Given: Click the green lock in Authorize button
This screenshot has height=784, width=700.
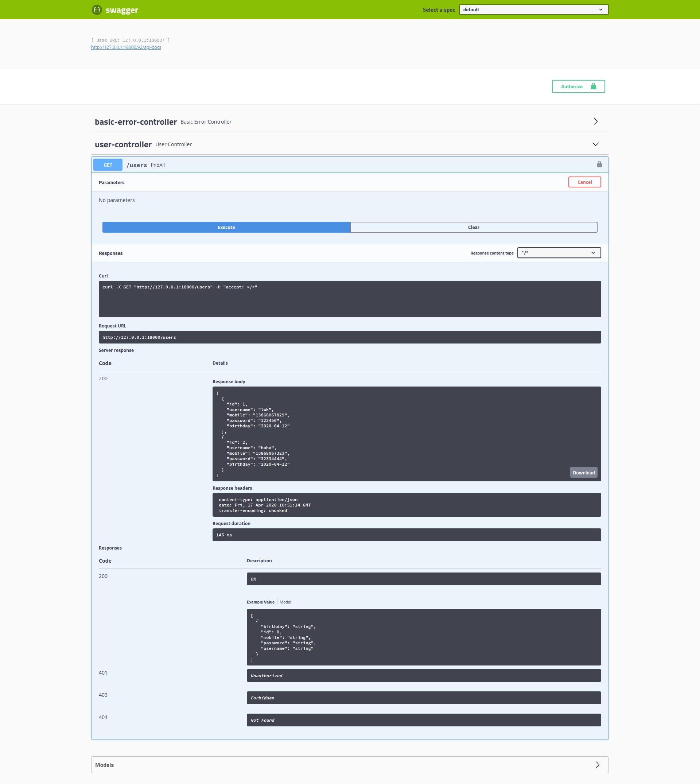Looking at the screenshot, I should pos(593,86).
